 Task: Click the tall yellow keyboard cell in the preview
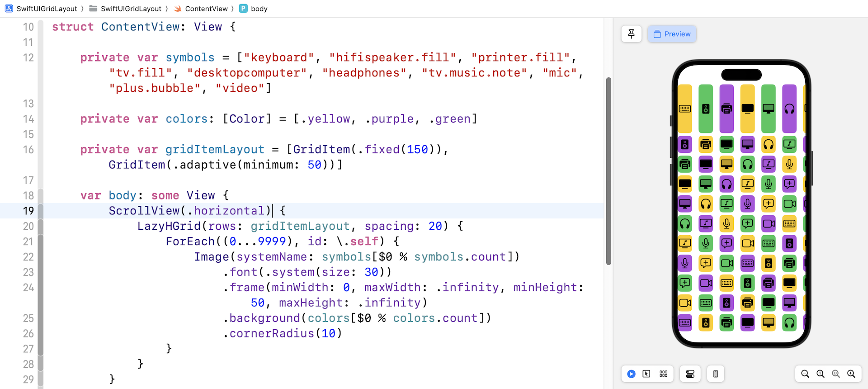tap(685, 109)
